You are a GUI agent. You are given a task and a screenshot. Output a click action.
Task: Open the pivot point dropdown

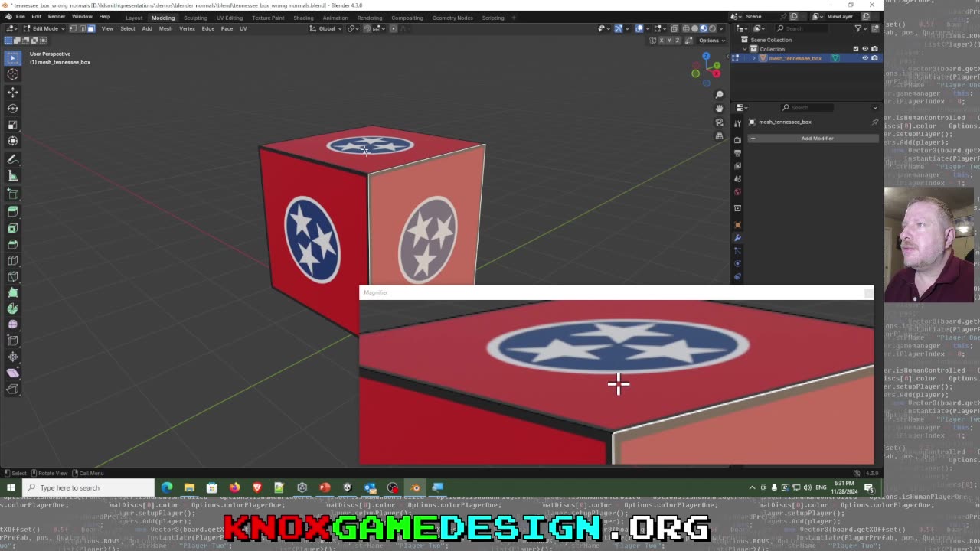352,28
